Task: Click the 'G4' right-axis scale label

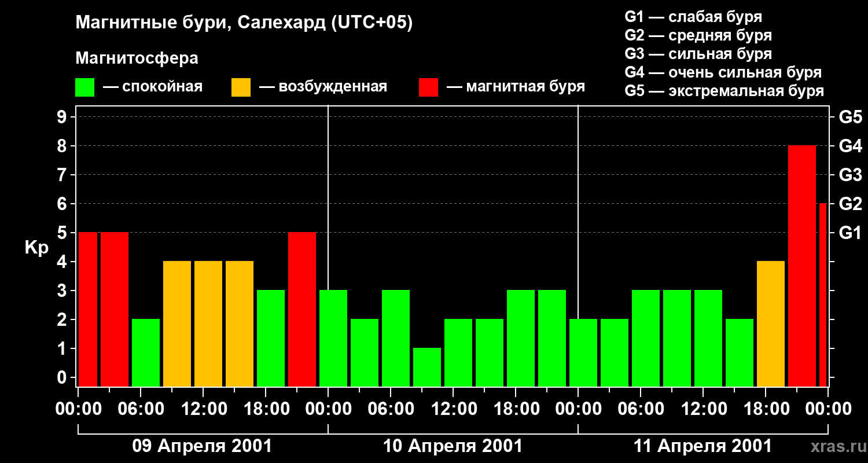Action: pos(850,146)
